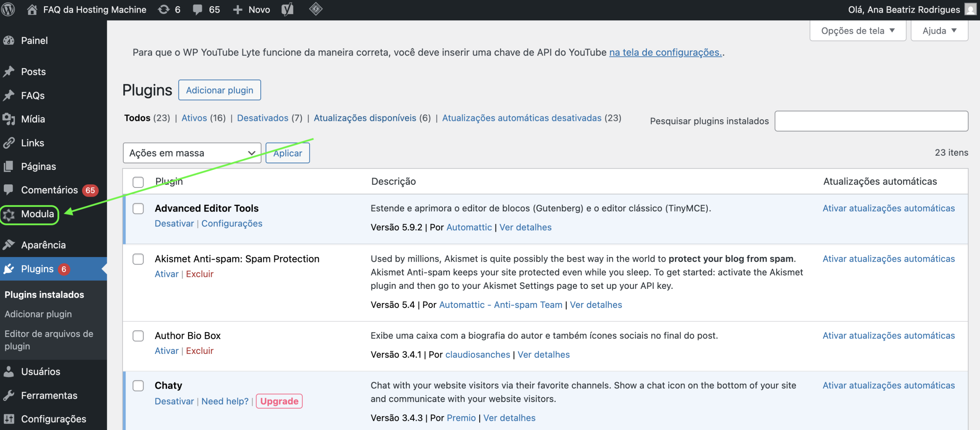Delete Author Bio Box via Excluir
980x430 pixels.
[200, 351]
